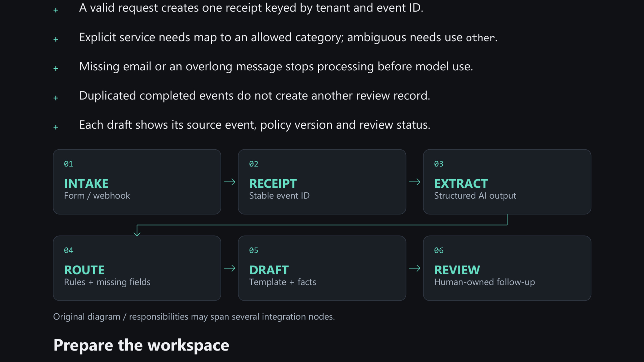Click the 'Form / webhook' subtitle
644x362 pixels.
97,196
